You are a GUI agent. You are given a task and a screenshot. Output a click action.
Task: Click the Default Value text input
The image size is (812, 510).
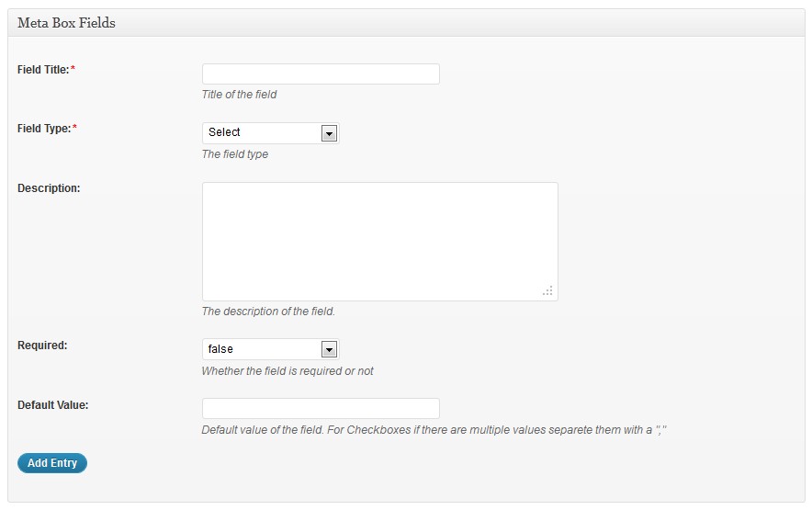321,408
